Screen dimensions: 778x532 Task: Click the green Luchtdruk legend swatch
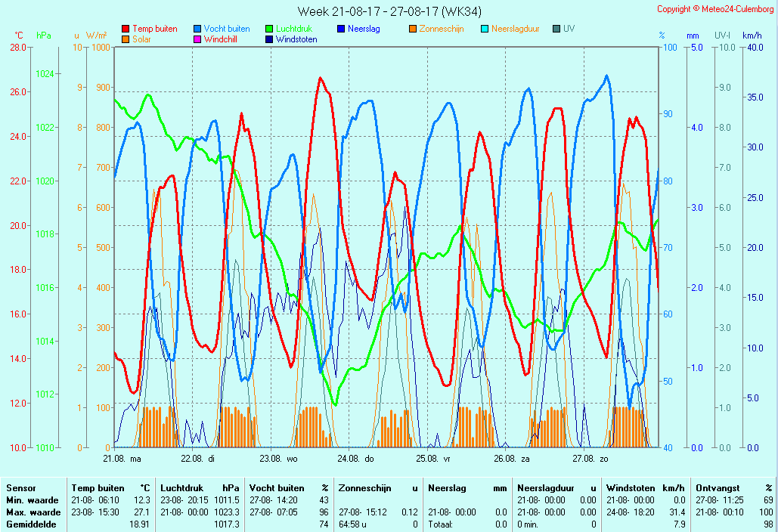[269, 29]
